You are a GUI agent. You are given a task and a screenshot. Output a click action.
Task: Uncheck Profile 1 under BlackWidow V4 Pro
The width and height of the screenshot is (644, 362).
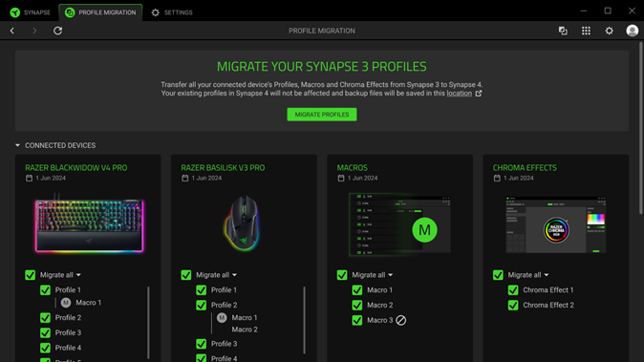pyautogui.click(x=45, y=289)
